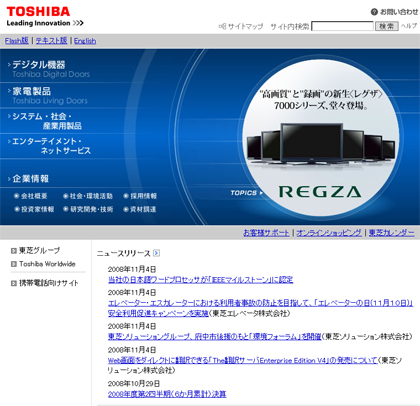
Task: Click the square icon beside Toshiba Worldwide
Action: [14, 264]
